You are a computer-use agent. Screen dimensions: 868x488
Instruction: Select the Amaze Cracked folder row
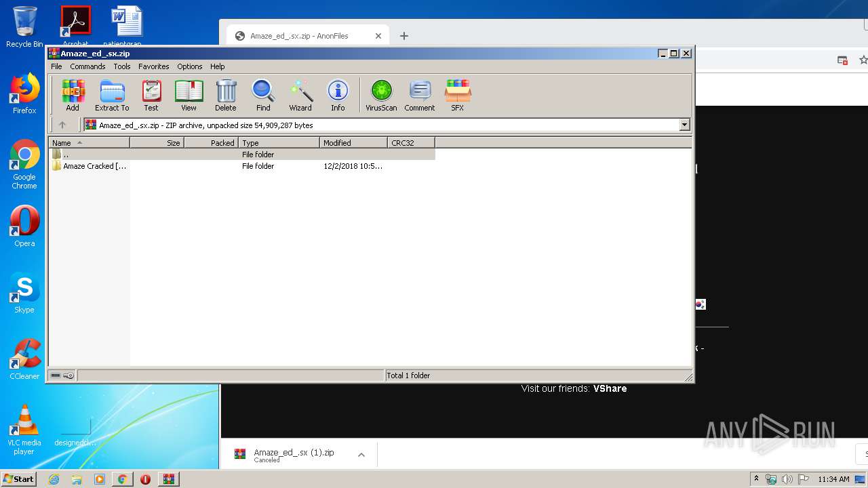tap(241, 166)
